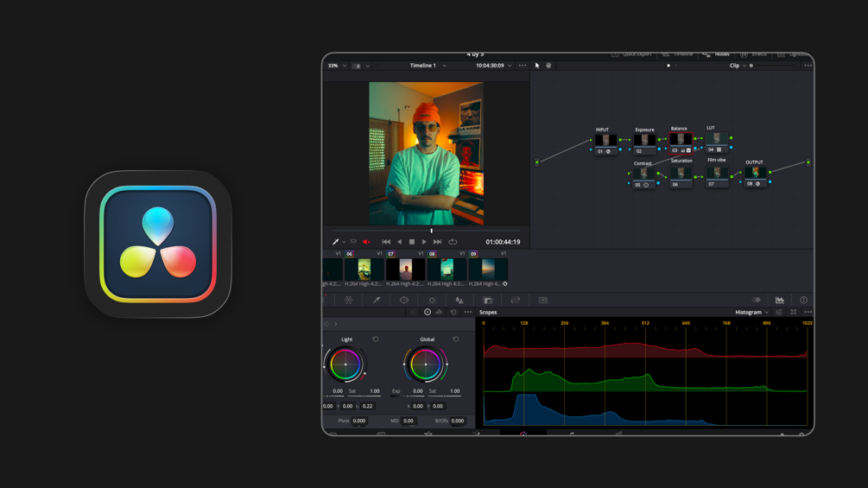Viewport: 868px width, 488px height.
Task: Click the Pivot value field
Action: click(359, 421)
